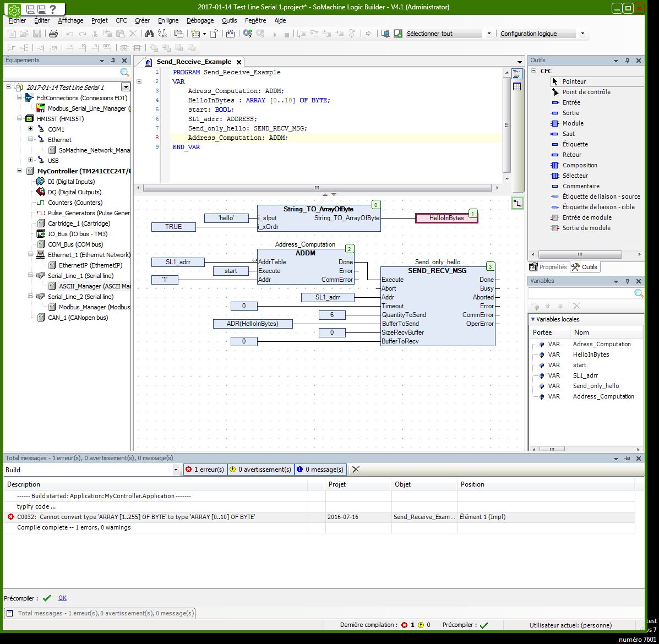Open the Débogage menu
The image size is (659, 644).
pos(200,20)
